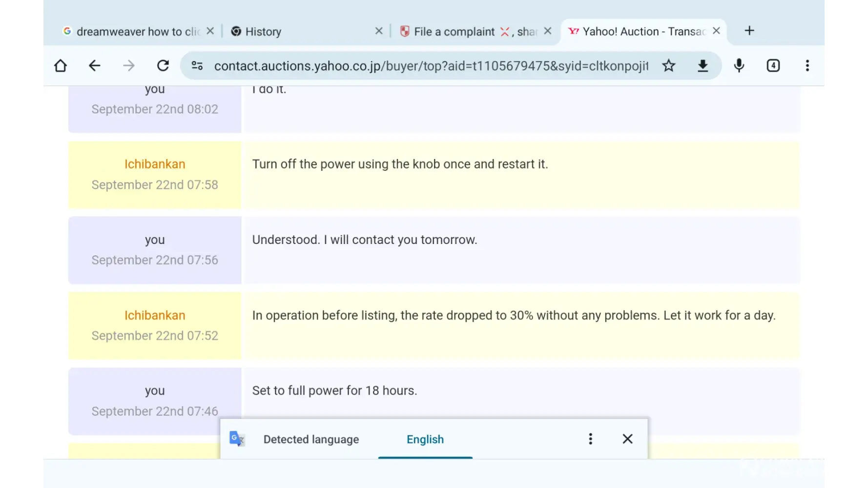Download the page using download icon

pos(703,66)
